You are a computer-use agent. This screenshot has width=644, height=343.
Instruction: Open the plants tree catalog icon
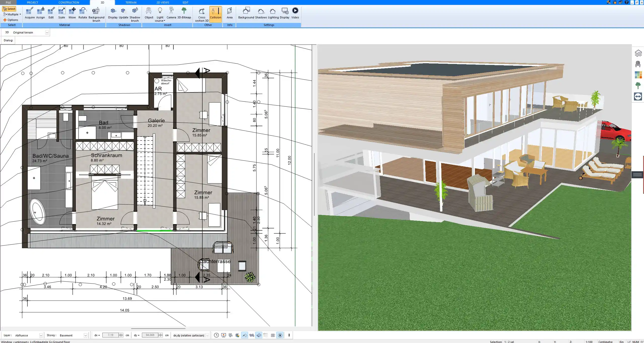tap(638, 86)
